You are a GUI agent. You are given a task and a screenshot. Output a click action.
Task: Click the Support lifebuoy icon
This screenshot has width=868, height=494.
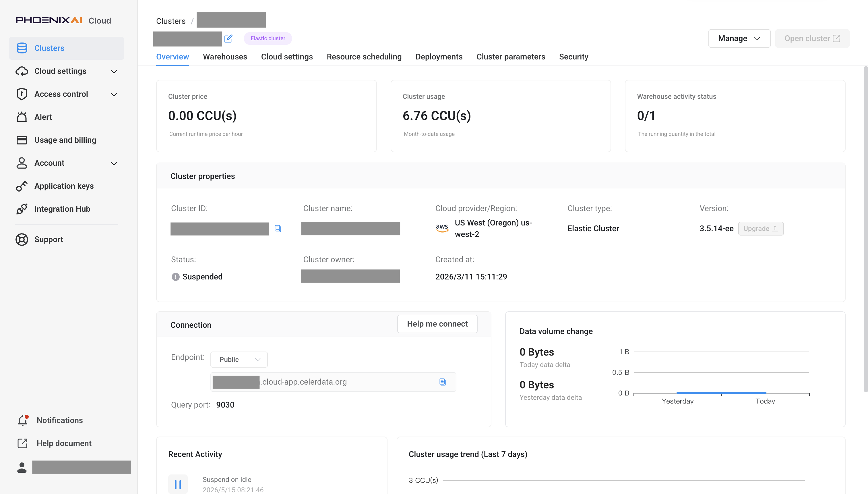(22, 239)
